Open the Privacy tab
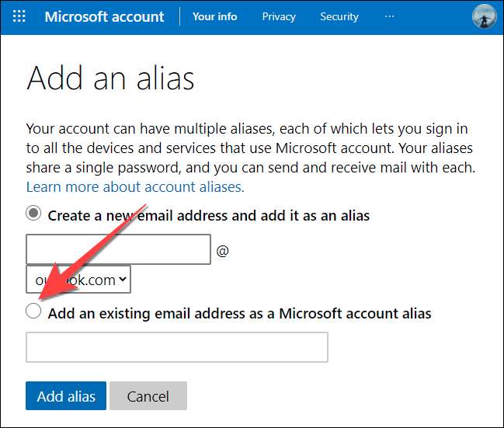The width and height of the screenshot is (504, 428). pyautogui.click(x=279, y=16)
